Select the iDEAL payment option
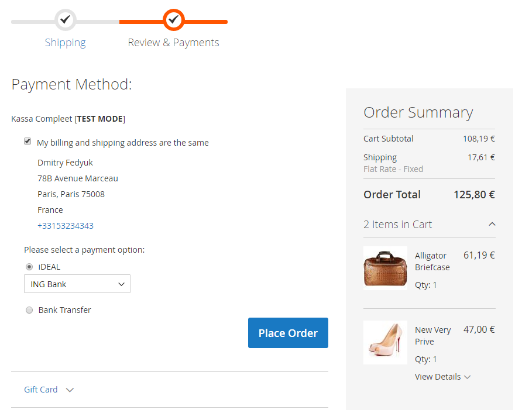 tap(29, 267)
